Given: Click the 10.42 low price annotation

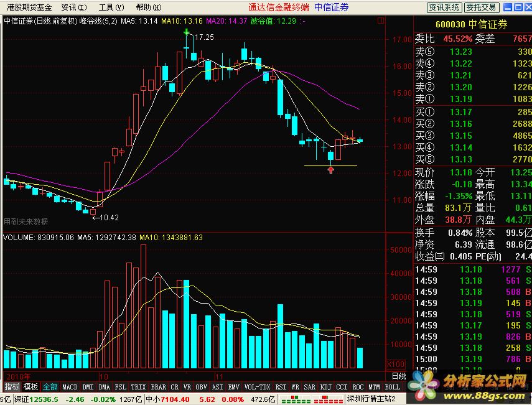Looking at the screenshot, I should tap(106, 218).
